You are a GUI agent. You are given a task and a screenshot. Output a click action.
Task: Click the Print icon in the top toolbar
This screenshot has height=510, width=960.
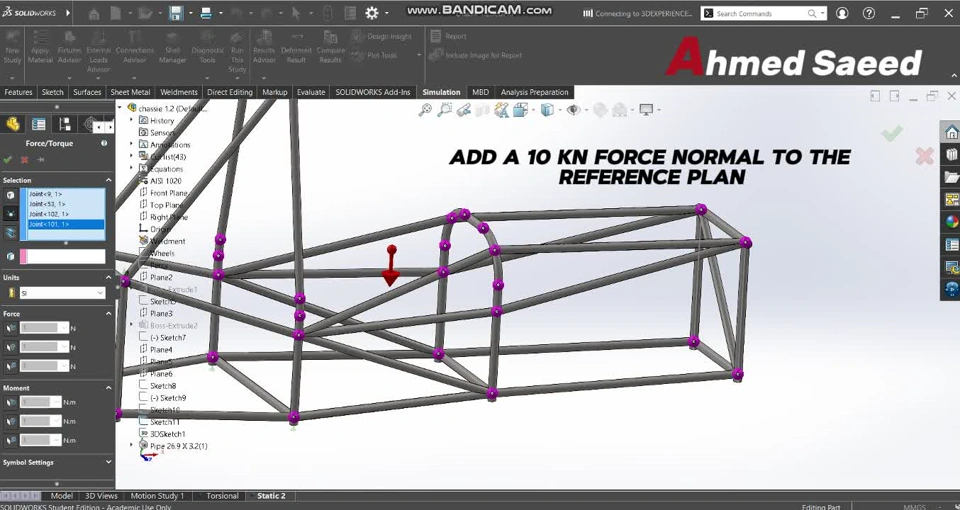206,13
